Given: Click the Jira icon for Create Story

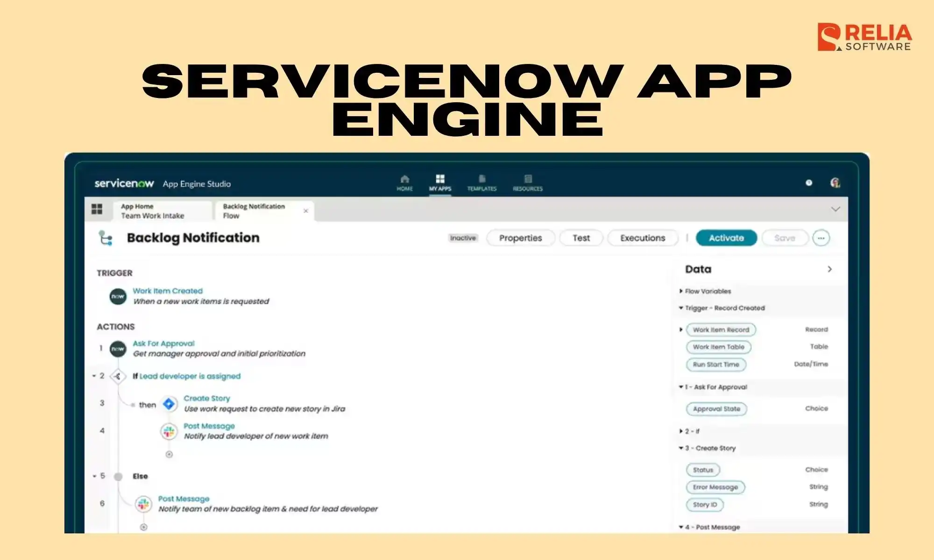Looking at the screenshot, I should pos(169,404).
